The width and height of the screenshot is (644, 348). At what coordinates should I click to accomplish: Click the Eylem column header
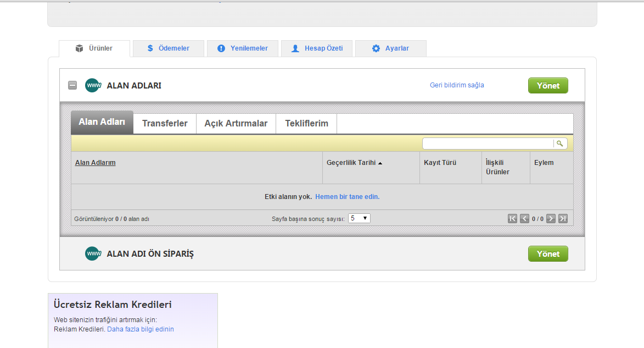pyautogui.click(x=544, y=163)
